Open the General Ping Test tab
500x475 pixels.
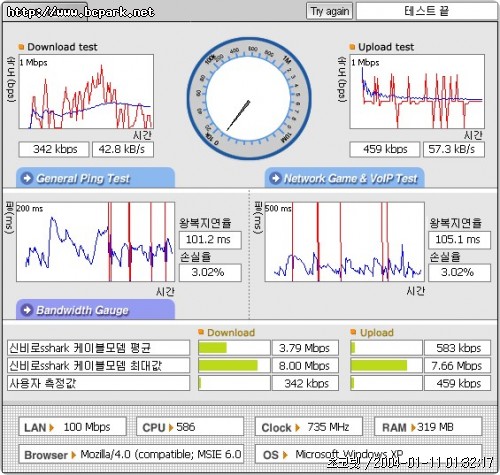tap(95, 178)
